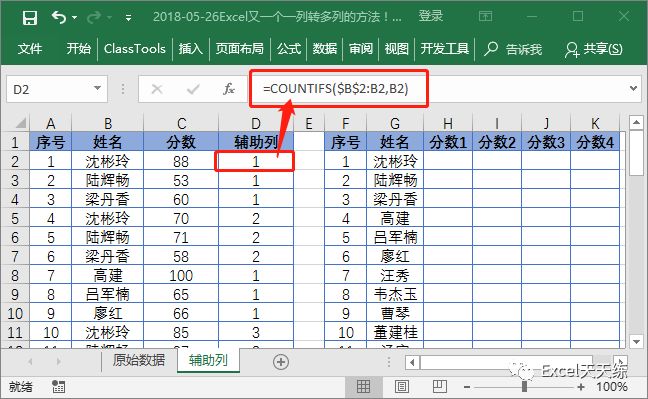The image size is (648, 399).
Task: Add a new sheet with plus
Action: 281,362
